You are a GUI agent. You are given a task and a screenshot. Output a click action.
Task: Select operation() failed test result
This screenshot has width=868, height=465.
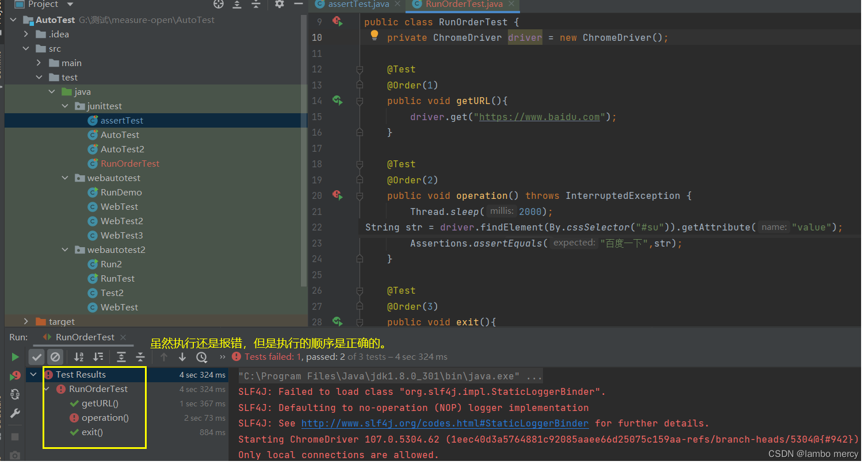pos(105,418)
